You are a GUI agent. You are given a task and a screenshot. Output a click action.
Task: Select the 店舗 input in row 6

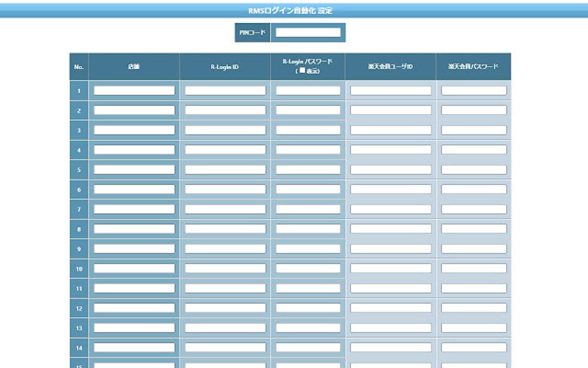[134, 189]
